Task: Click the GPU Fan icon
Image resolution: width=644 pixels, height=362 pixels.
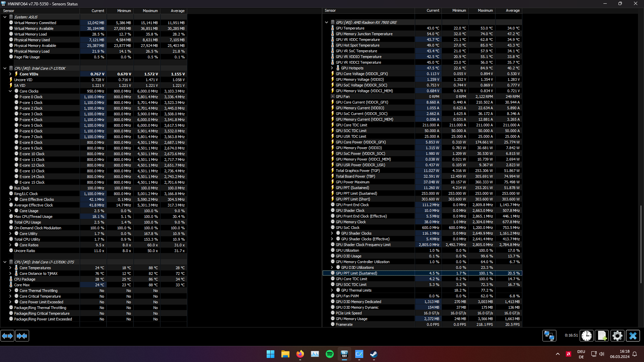Action: pyautogui.click(x=332, y=97)
